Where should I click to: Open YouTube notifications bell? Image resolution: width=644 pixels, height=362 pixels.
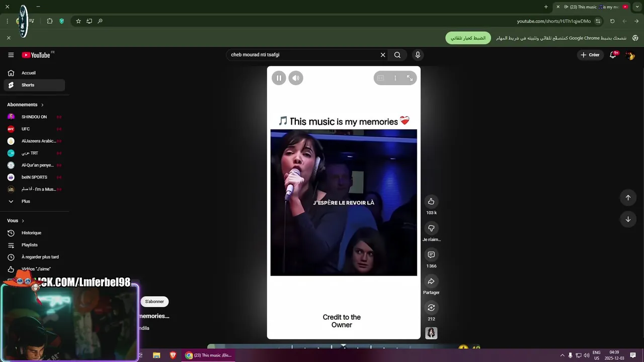coord(613,55)
